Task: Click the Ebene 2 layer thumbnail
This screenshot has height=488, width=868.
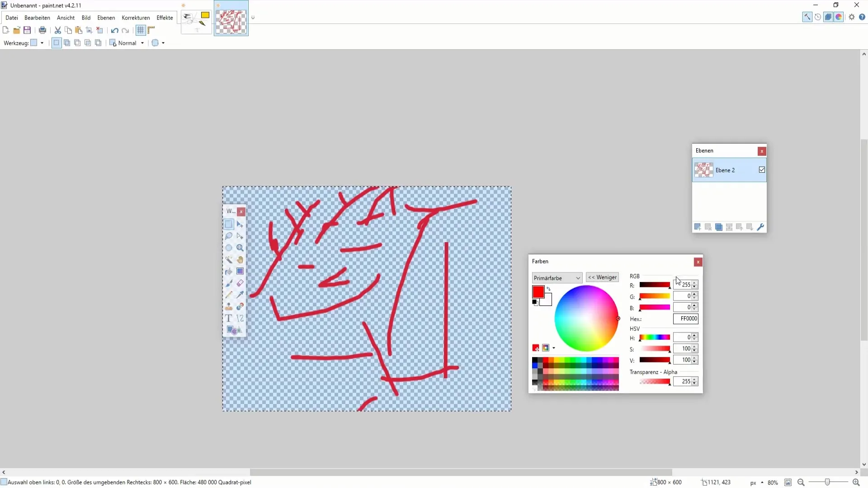Action: click(703, 170)
